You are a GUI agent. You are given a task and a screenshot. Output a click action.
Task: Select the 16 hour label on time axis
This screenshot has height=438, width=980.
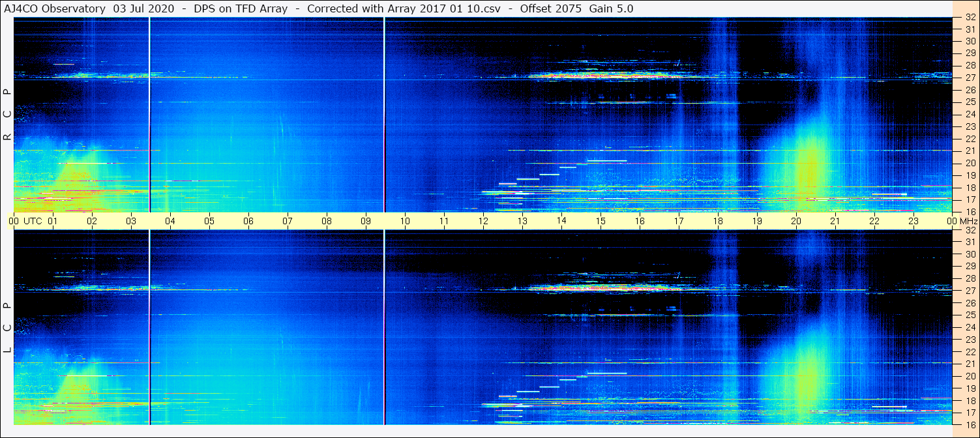[x=640, y=221]
